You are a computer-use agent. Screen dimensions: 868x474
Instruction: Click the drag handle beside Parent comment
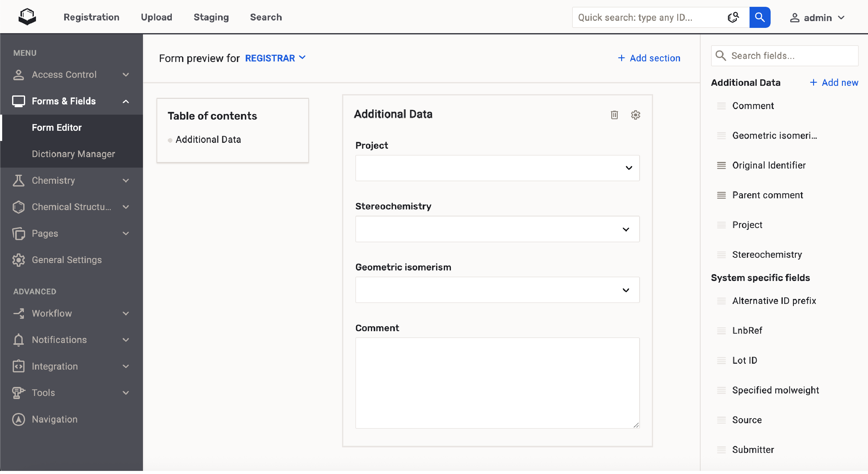point(721,195)
